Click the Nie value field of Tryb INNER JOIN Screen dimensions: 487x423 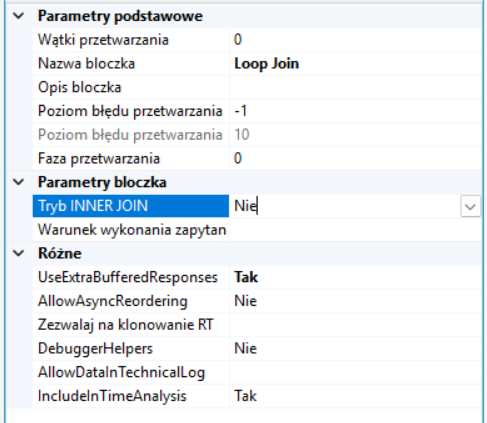[345, 206]
